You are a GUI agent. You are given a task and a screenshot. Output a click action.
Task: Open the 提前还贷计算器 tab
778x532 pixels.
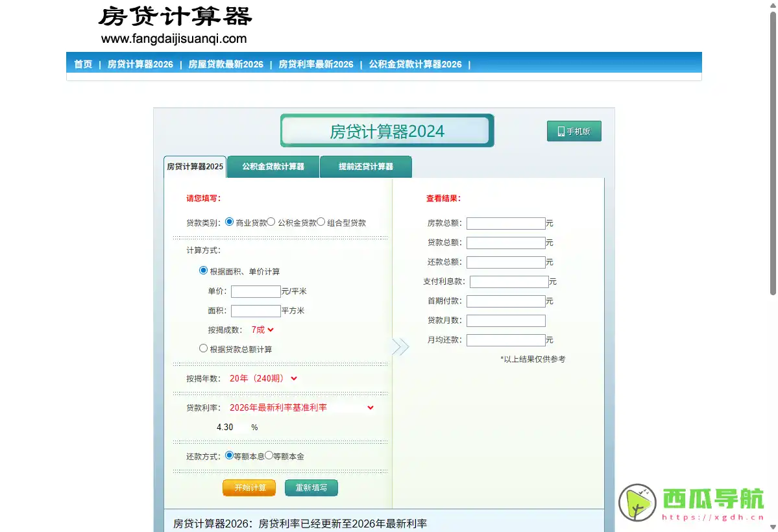[365, 167]
